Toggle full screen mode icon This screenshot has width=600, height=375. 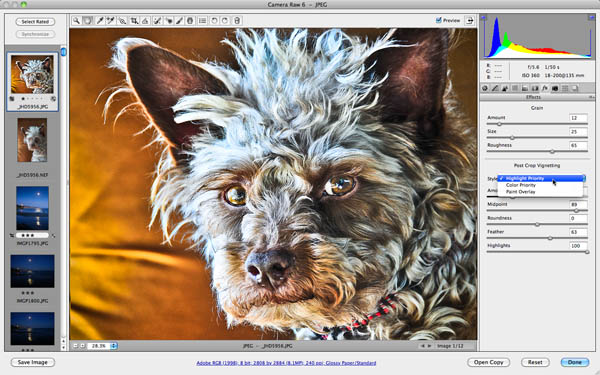[470, 21]
